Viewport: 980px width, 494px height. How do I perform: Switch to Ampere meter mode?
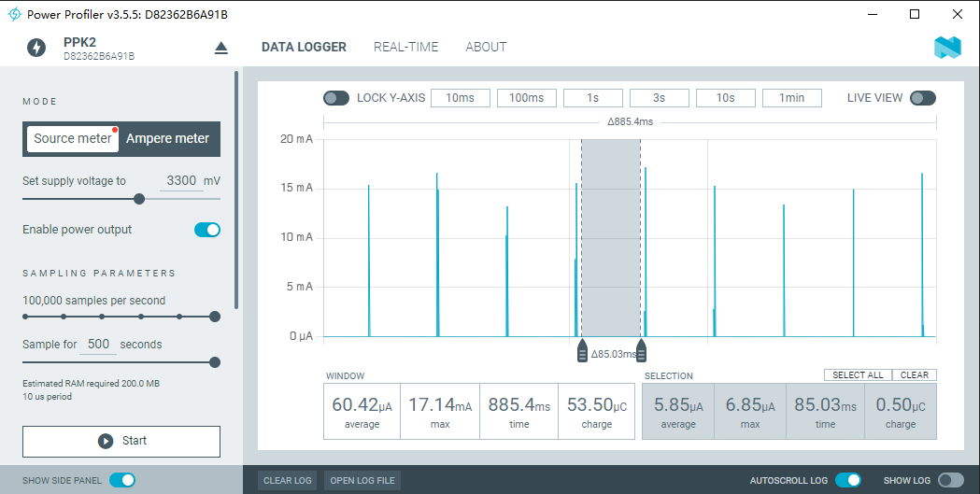167,138
